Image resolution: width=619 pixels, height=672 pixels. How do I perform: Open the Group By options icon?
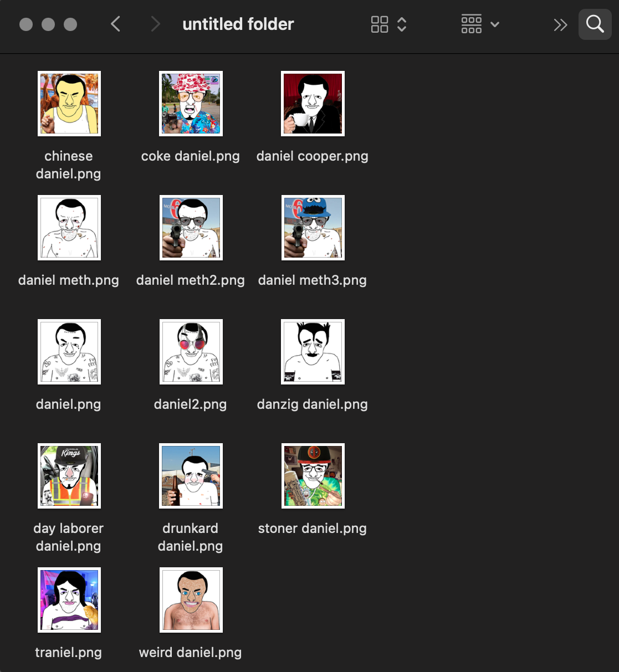472,24
